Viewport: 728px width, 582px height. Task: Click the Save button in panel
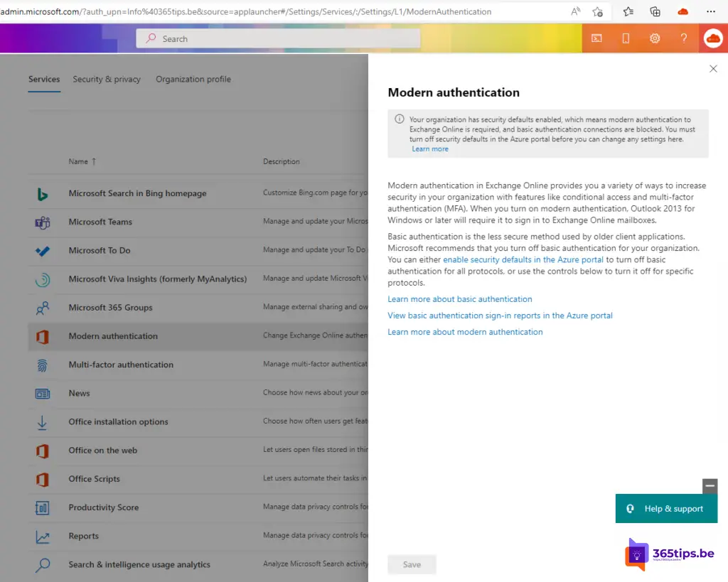tap(412, 564)
